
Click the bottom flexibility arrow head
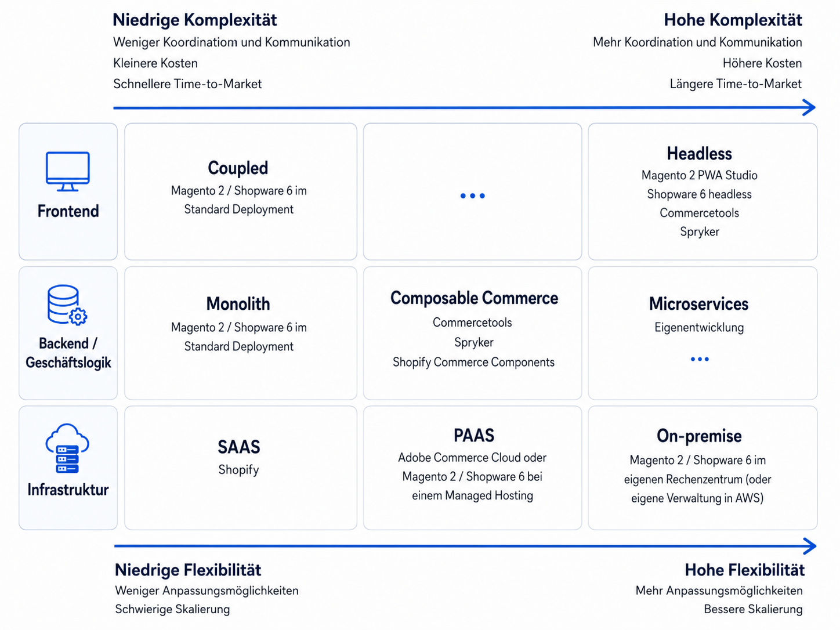pyautogui.click(x=809, y=546)
